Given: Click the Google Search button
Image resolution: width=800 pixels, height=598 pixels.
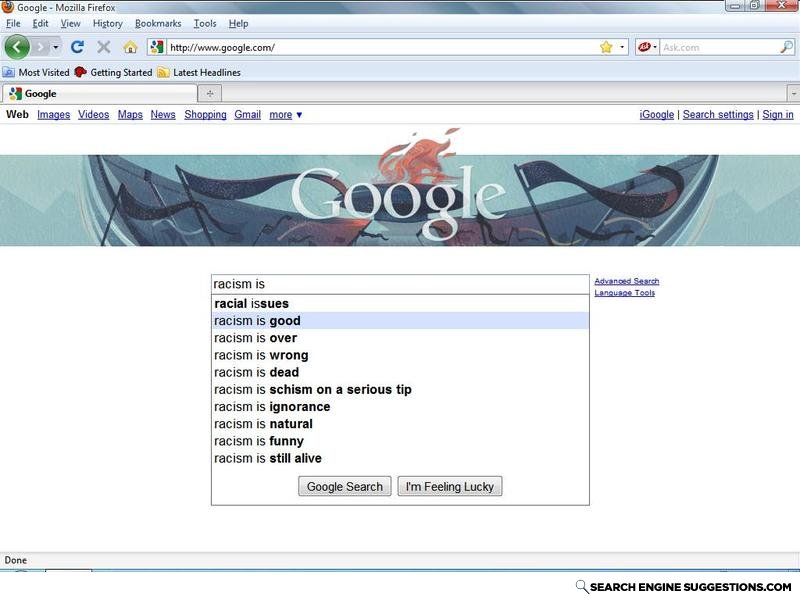Looking at the screenshot, I should point(345,486).
